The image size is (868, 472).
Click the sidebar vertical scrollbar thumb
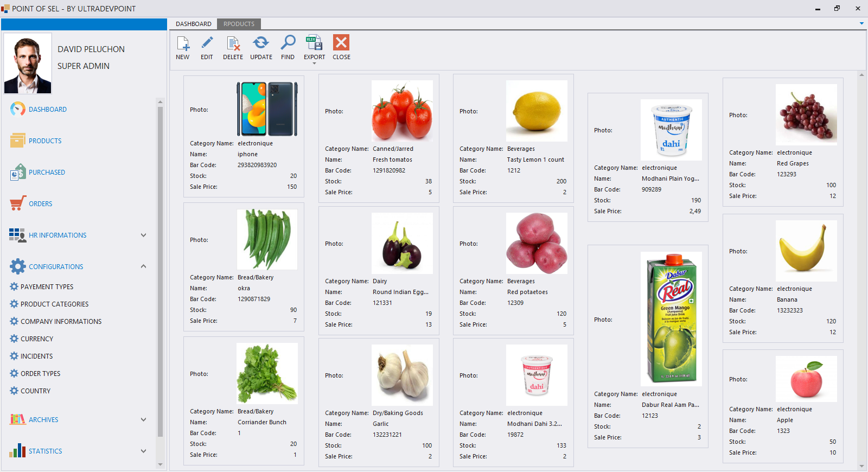160,271
